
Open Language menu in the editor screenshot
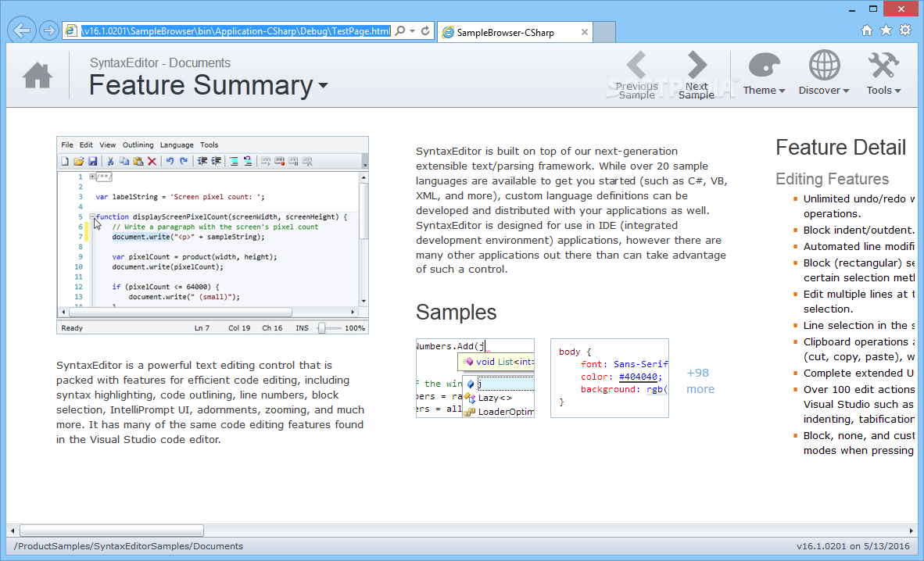pyautogui.click(x=177, y=145)
